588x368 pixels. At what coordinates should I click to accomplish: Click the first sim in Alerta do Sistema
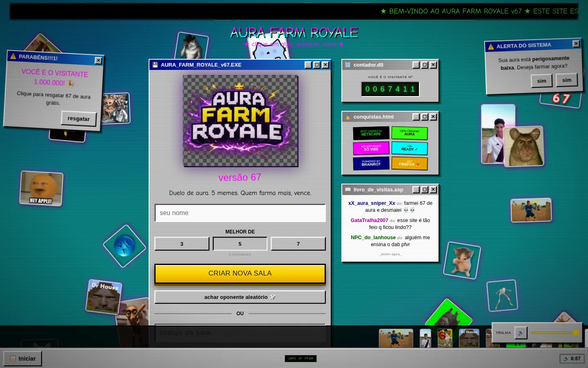coord(541,81)
